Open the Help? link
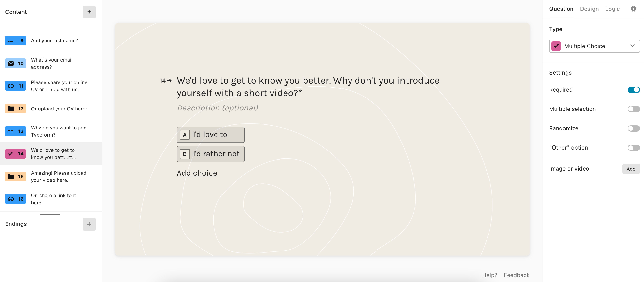Image resolution: width=644 pixels, height=282 pixels. 489,275
